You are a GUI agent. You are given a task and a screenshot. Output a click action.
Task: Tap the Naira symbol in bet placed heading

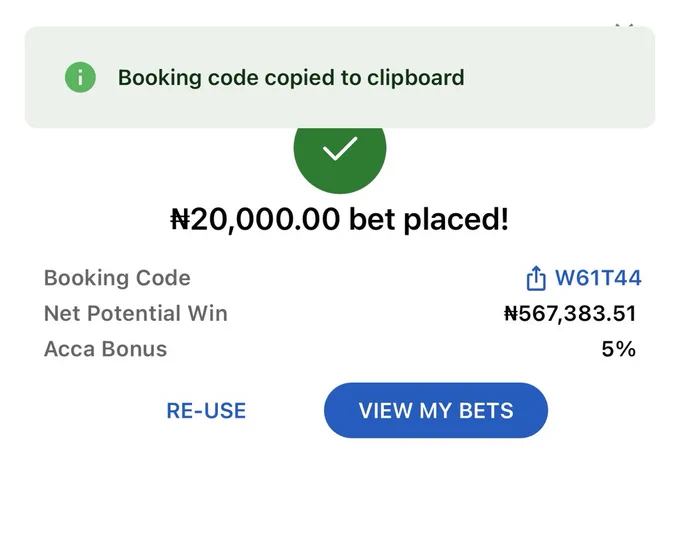tap(180, 219)
